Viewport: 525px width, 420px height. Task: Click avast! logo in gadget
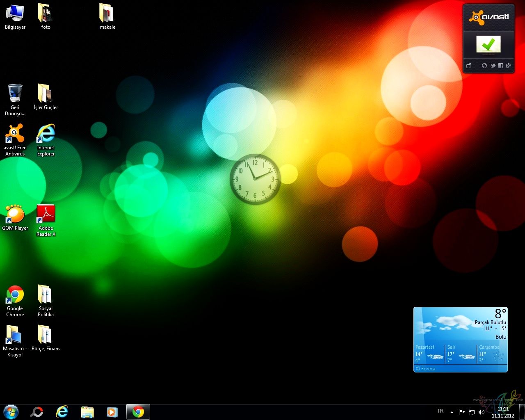coord(488,16)
